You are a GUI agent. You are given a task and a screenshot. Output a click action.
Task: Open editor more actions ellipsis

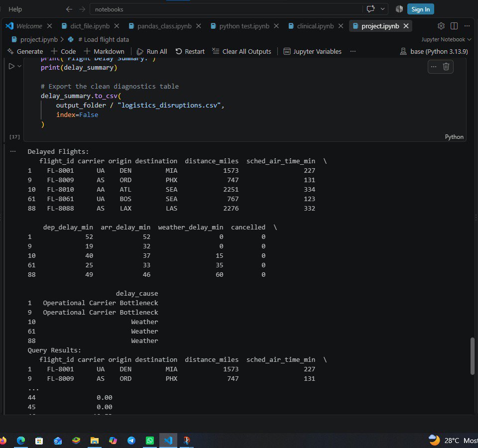point(467,26)
